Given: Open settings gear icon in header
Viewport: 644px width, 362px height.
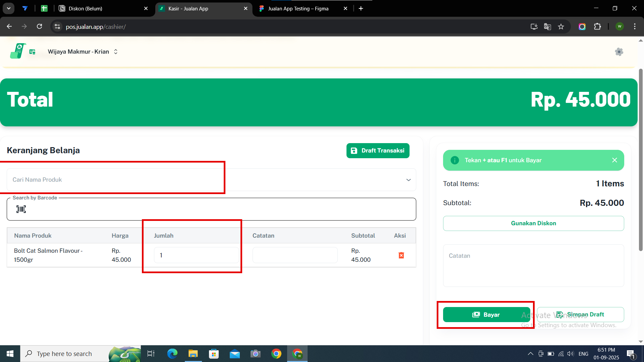Looking at the screenshot, I should point(619,52).
